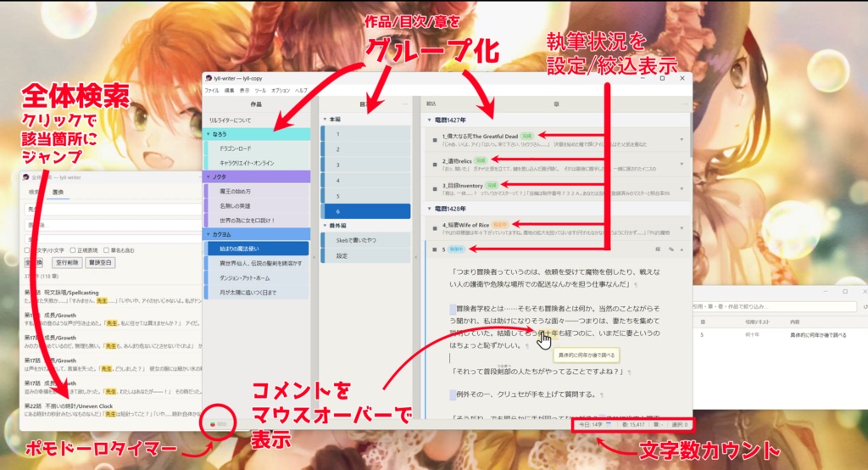This screenshot has height=470, width=868.
Task: Collapse the 本編 group in table of contents
Action: 325,119
